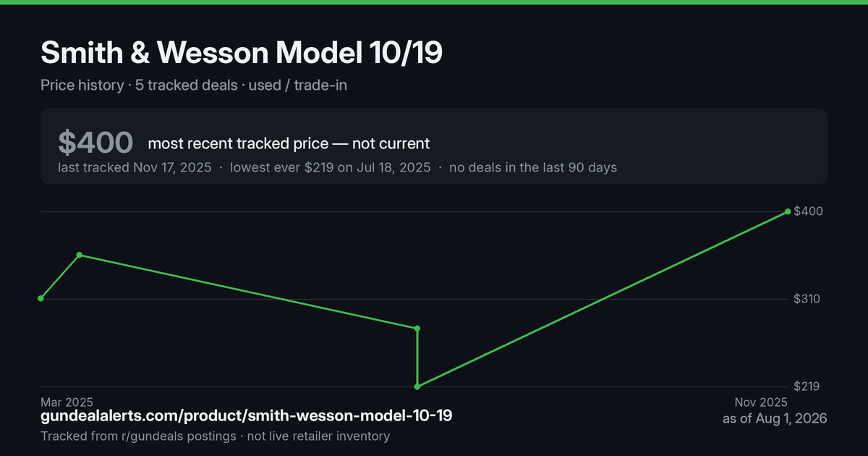868x456 pixels.
Task: Click the $310 y-axis label
Action: click(x=807, y=299)
